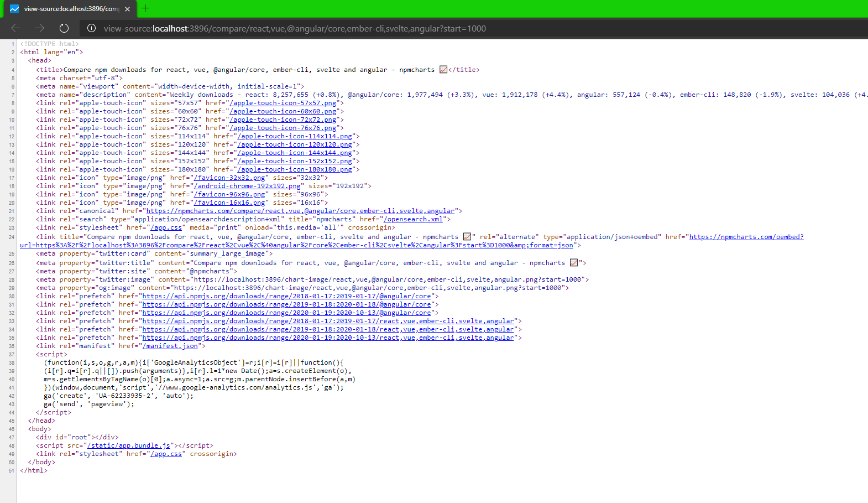Open prefetch link 2018-01-17:2019-01-17/@angular/core

286,296
